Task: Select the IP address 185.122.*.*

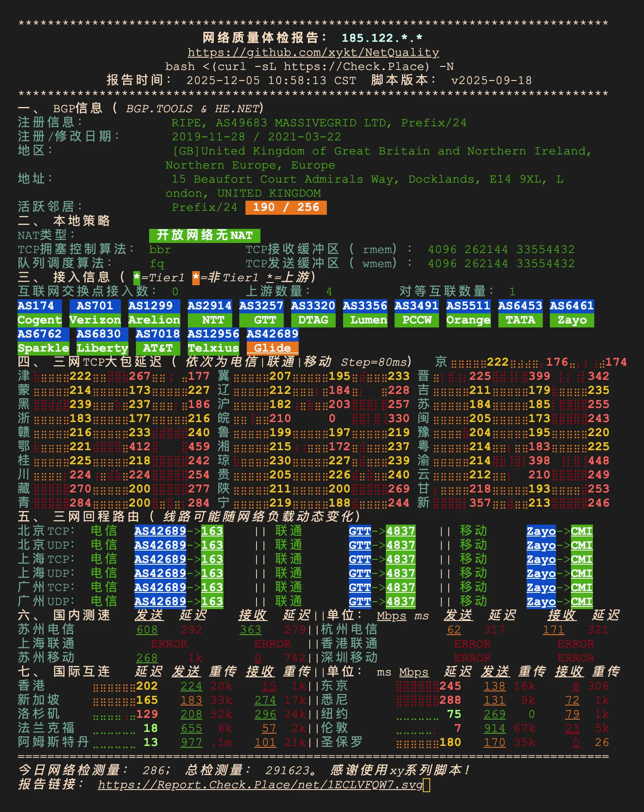Action: (382, 38)
